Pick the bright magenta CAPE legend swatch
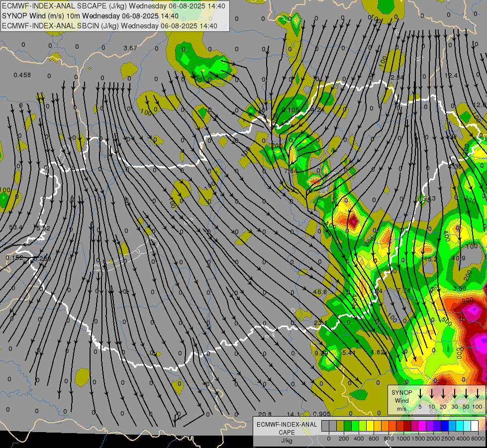Screen dimensions: 487x448 click(422, 426)
